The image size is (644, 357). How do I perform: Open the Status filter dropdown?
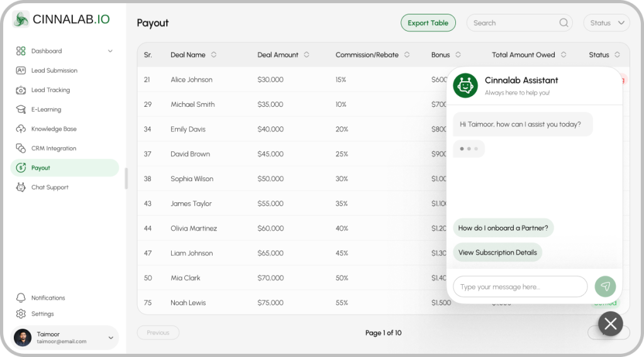point(606,23)
